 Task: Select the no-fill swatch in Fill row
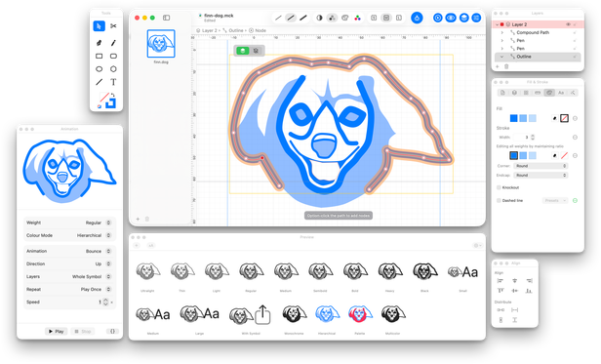(x=564, y=118)
